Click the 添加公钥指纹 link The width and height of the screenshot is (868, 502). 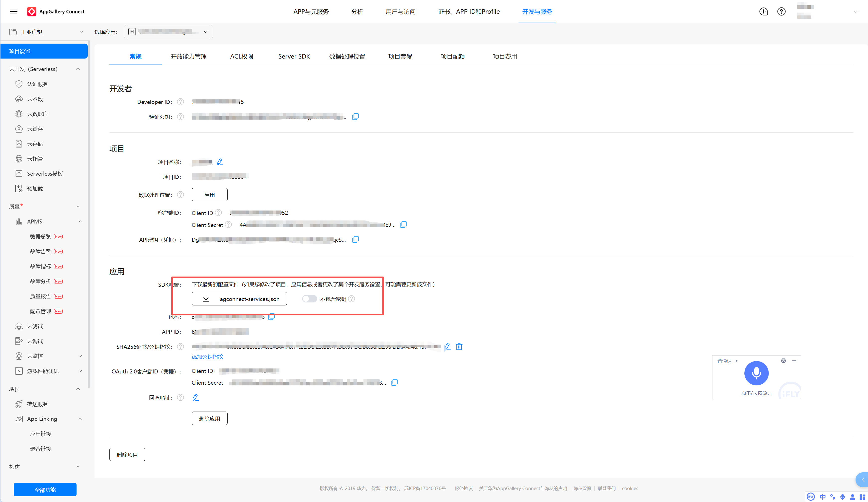click(207, 357)
